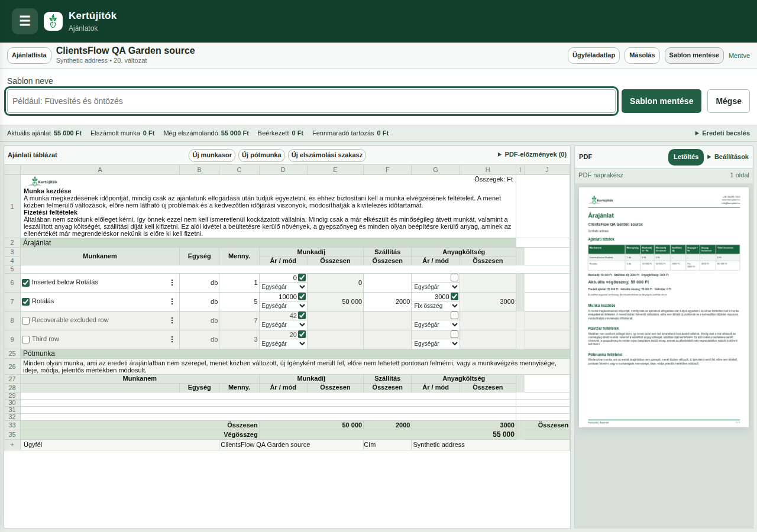Toggle the checkbox next to labor price 10000
The width and height of the screenshot is (757, 532).
click(x=302, y=297)
